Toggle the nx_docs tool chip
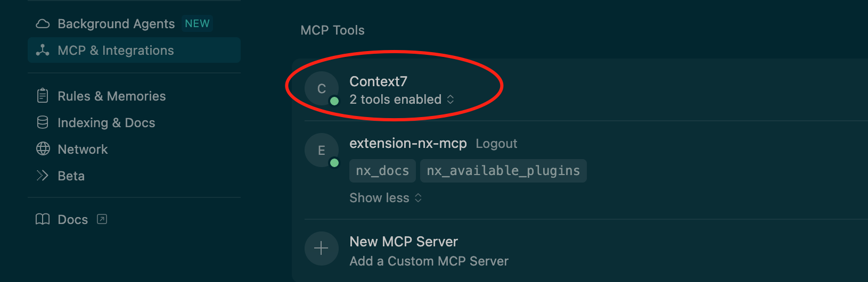This screenshot has width=868, height=282. (382, 171)
